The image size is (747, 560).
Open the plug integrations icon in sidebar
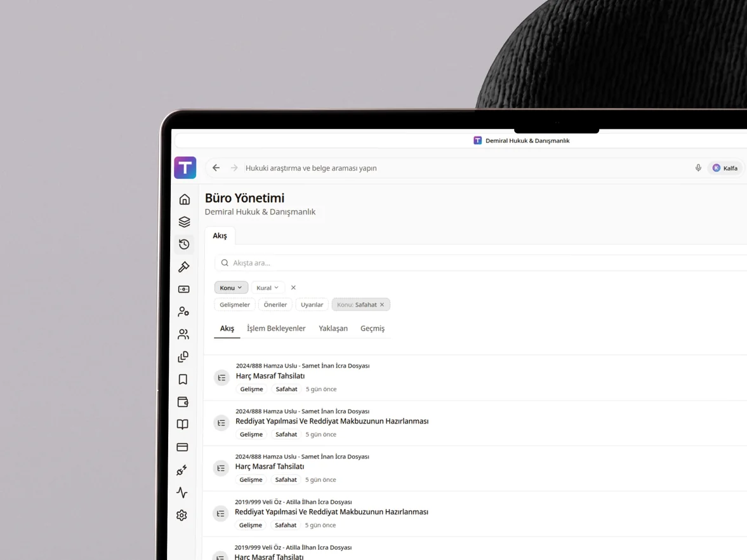click(182, 470)
